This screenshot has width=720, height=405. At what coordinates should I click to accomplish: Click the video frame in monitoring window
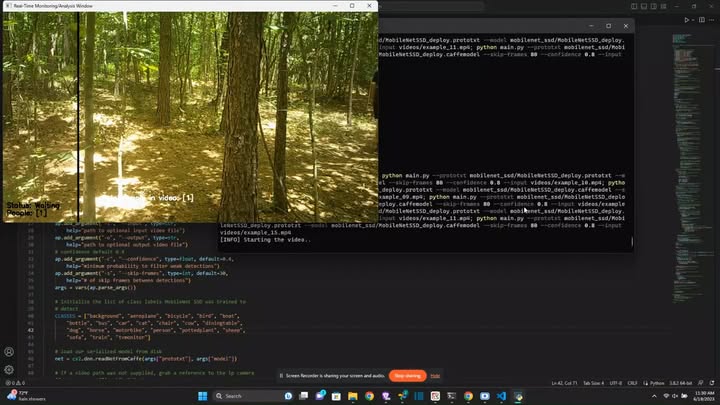click(191, 117)
